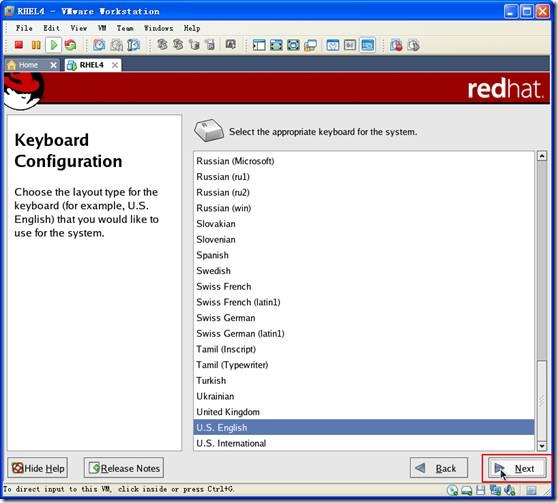Click the Take Snapshot toolbar icon
This screenshot has height=503, width=558.
pos(99,45)
